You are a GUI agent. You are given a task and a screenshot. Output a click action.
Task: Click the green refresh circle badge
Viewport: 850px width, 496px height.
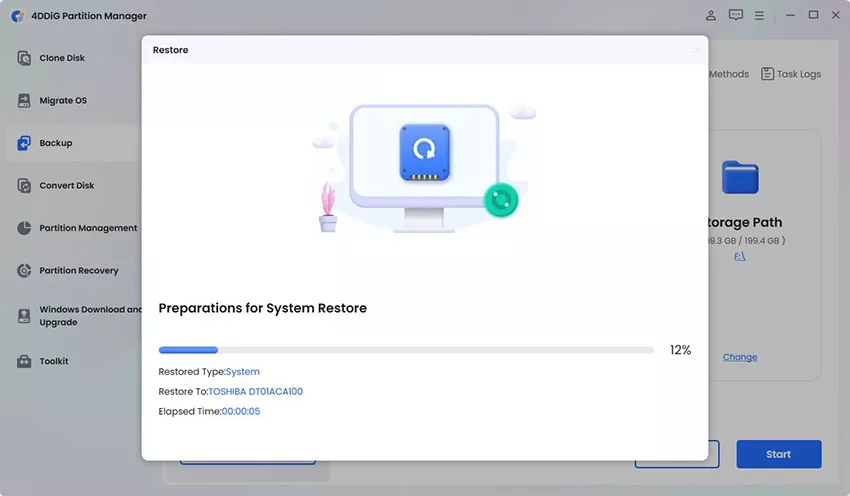[x=501, y=200]
